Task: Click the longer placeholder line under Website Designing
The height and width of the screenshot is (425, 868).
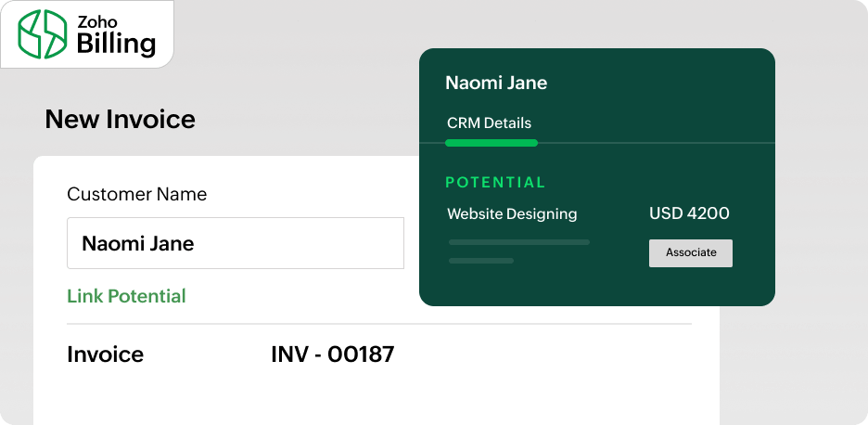Action: [518, 242]
